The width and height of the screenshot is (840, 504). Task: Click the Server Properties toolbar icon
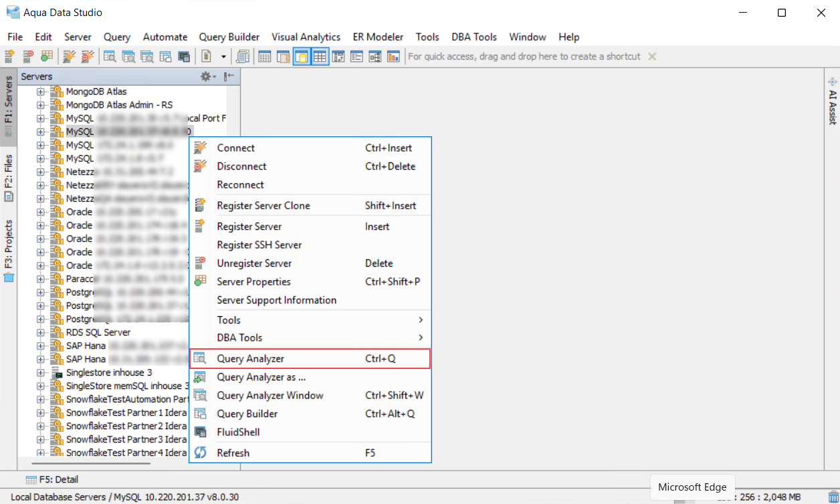pyautogui.click(x=46, y=57)
